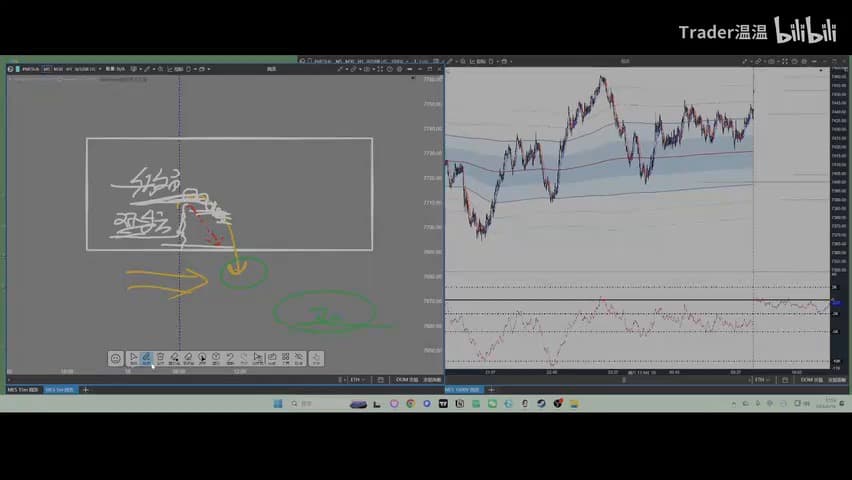Screen dimensions: 852x480
Task: Click the trash delete tool in annotation bar
Action: [160, 358]
